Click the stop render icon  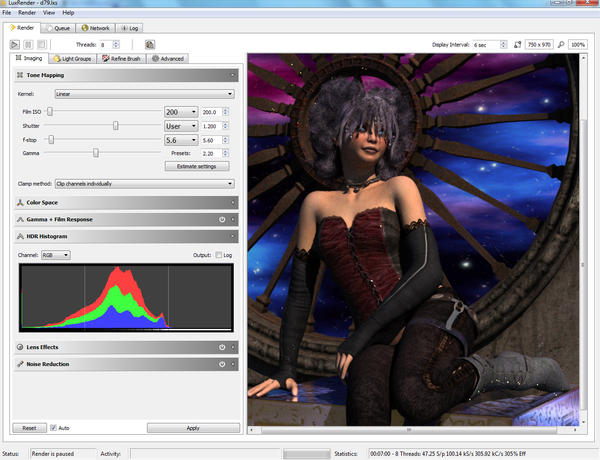(x=41, y=44)
